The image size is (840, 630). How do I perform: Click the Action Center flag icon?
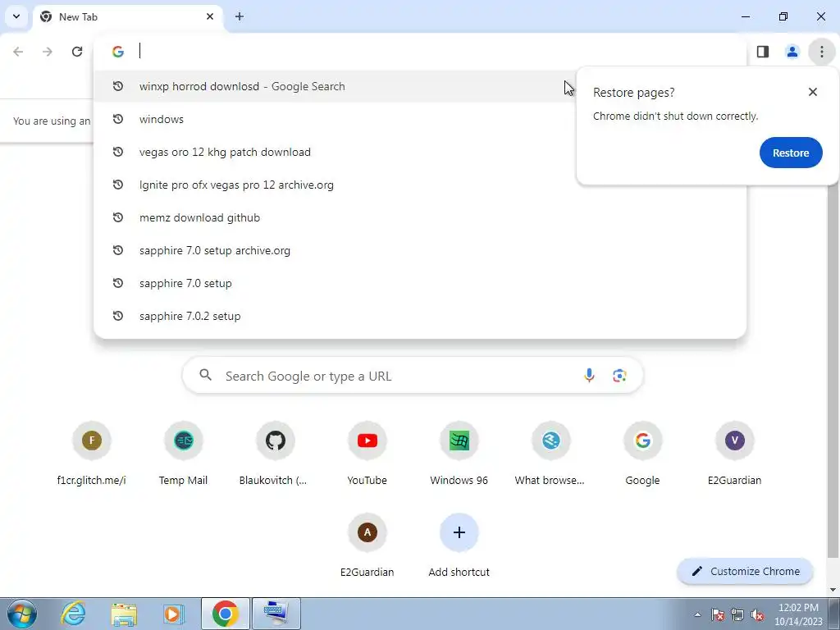tap(718, 614)
